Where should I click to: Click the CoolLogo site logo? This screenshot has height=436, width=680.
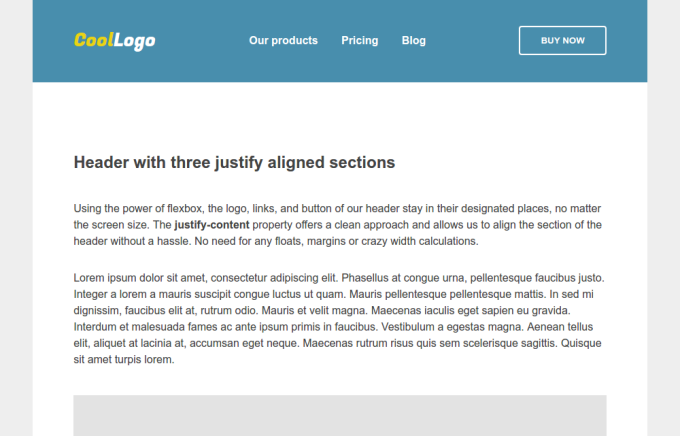click(x=114, y=41)
